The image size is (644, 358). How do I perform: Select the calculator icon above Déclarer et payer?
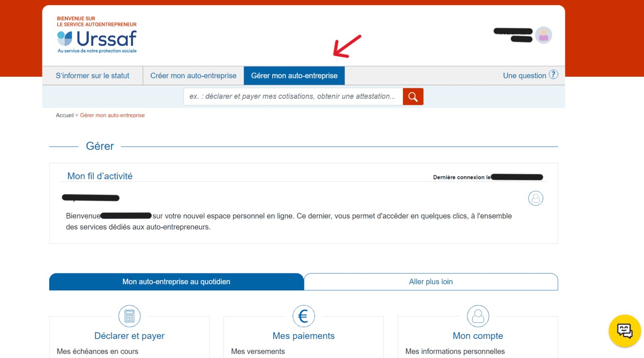click(x=129, y=316)
